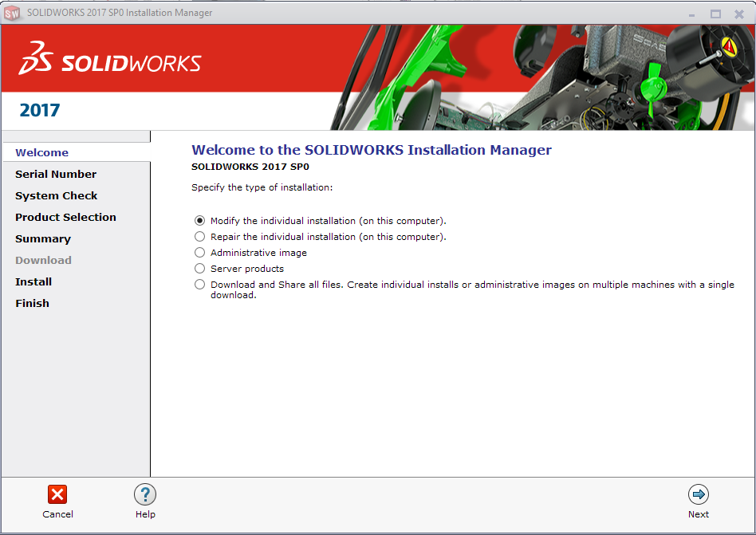Open the Finish step in sidebar
This screenshot has width=756, height=535.
(32, 303)
